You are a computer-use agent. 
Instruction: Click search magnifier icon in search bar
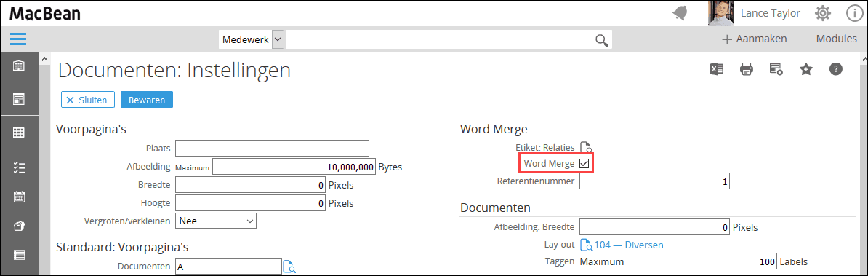tap(602, 40)
